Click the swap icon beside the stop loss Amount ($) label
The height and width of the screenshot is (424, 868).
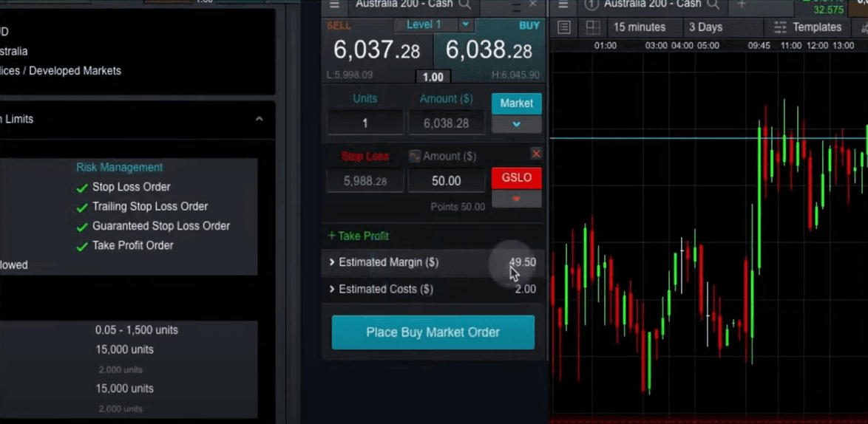coord(415,157)
